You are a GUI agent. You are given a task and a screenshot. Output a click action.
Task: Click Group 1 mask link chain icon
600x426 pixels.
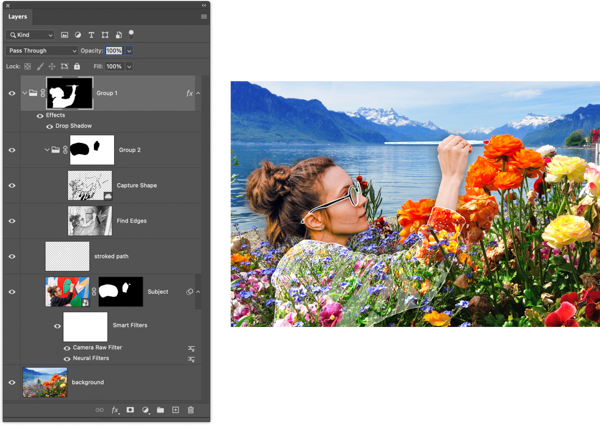(x=43, y=93)
